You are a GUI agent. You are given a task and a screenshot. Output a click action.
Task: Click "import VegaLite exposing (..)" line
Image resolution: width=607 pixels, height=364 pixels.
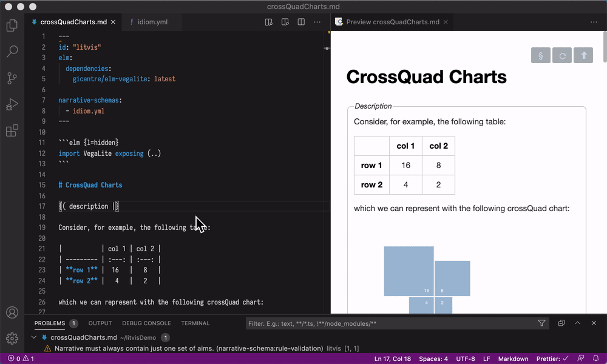tap(109, 153)
